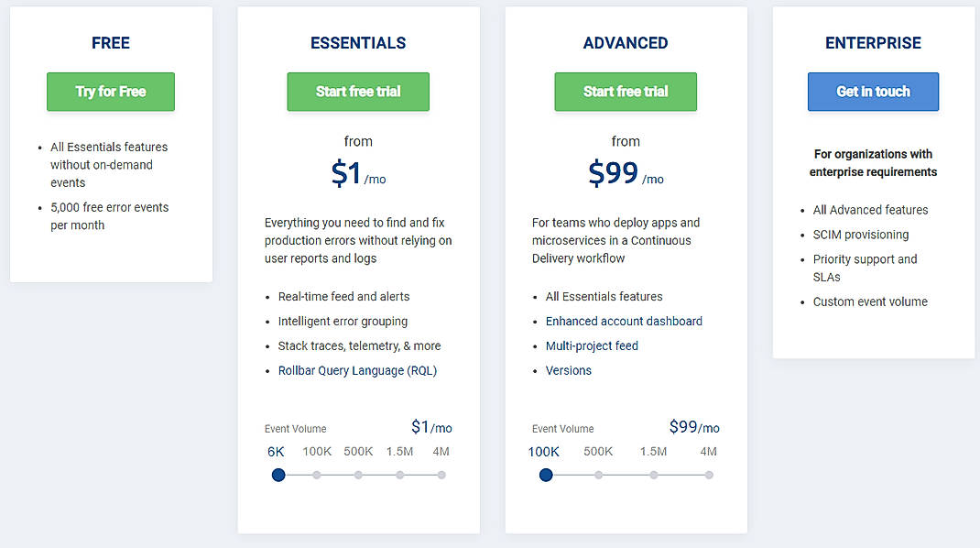Viewport: 980px width, 548px height.
Task: Click the FREE plan heading
Action: [110, 43]
